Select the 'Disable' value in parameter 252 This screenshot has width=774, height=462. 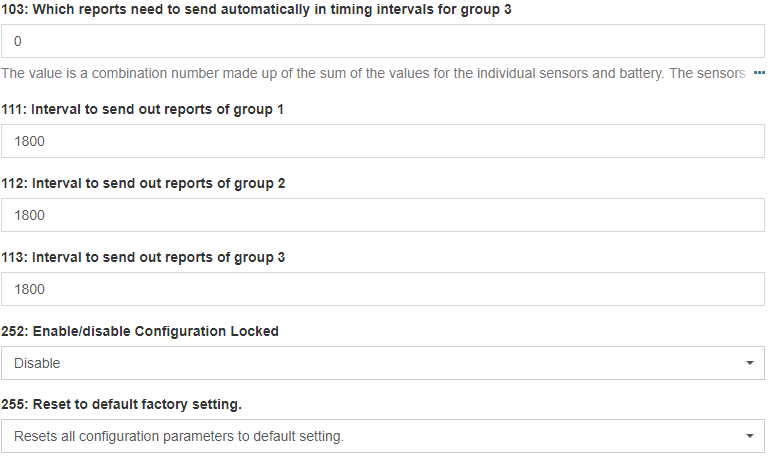point(38,363)
